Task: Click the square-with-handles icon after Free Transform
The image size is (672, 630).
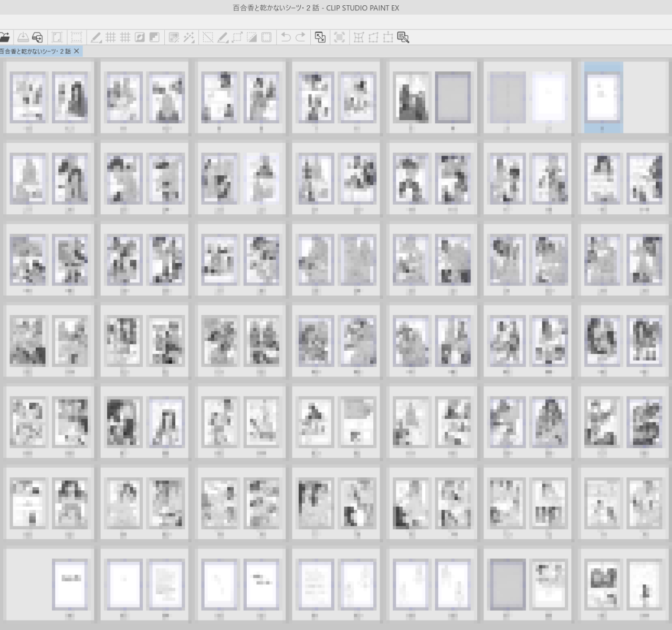Action: [x=388, y=37]
